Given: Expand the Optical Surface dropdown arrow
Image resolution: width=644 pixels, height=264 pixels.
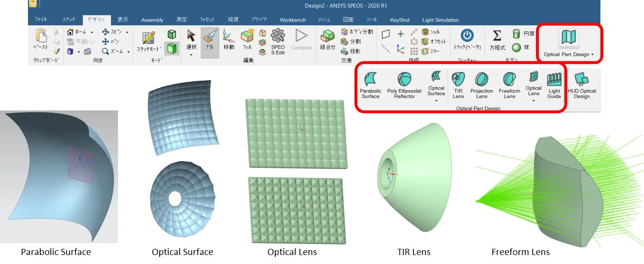Looking at the screenshot, I should tap(436, 100).
